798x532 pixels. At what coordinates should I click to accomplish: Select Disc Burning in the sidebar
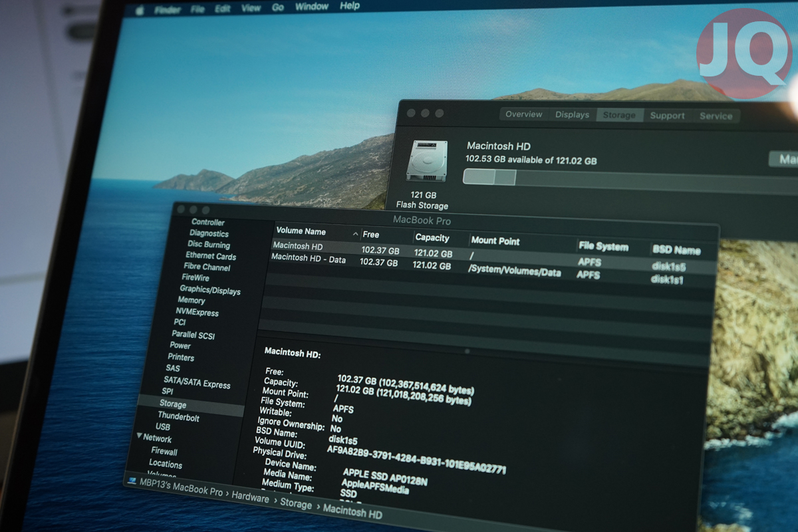pyautogui.click(x=209, y=245)
